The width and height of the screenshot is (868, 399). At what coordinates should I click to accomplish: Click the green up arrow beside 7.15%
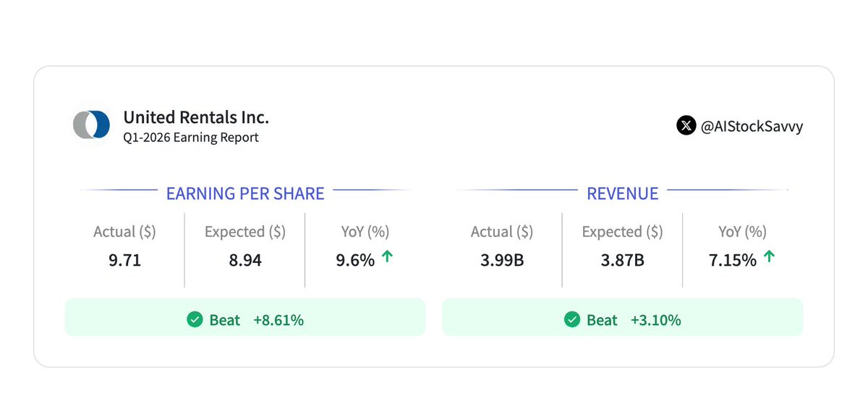(769, 256)
